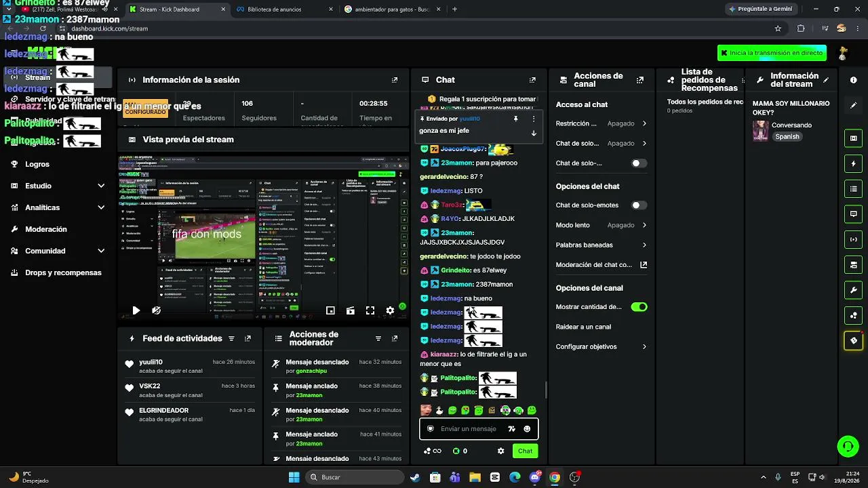Open info icon in right sidebar

(x=853, y=80)
